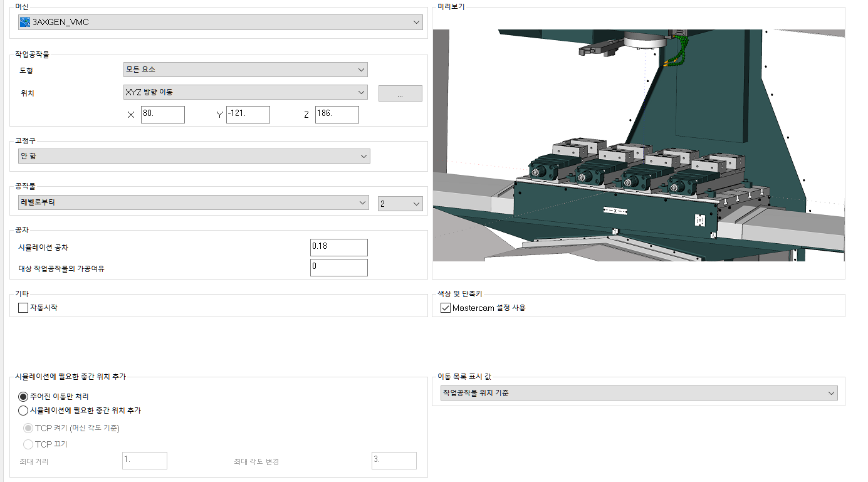Enable the 자동시작 checkbox
Screen dimensions: 868x482
[23, 308]
